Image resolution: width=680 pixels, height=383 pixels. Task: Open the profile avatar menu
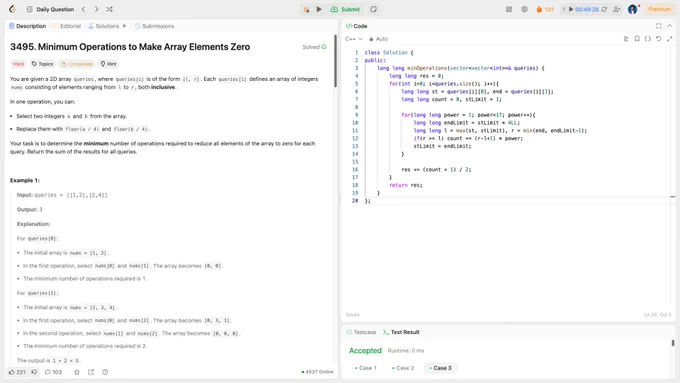coord(633,9)
